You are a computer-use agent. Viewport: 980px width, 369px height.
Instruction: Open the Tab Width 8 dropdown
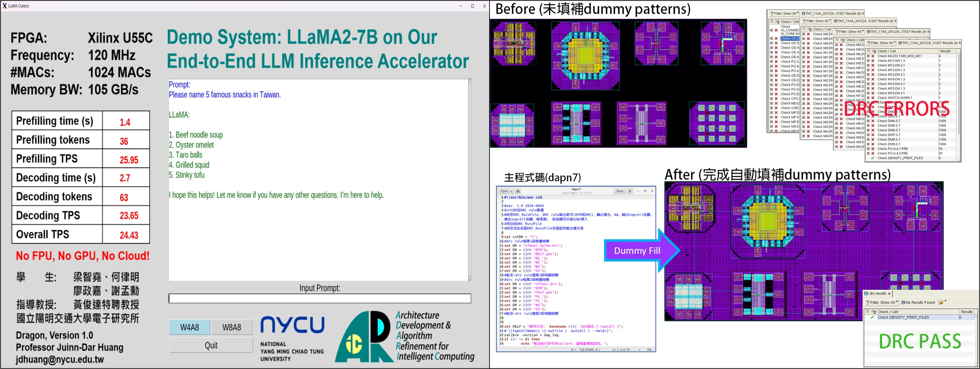(589, 350)
